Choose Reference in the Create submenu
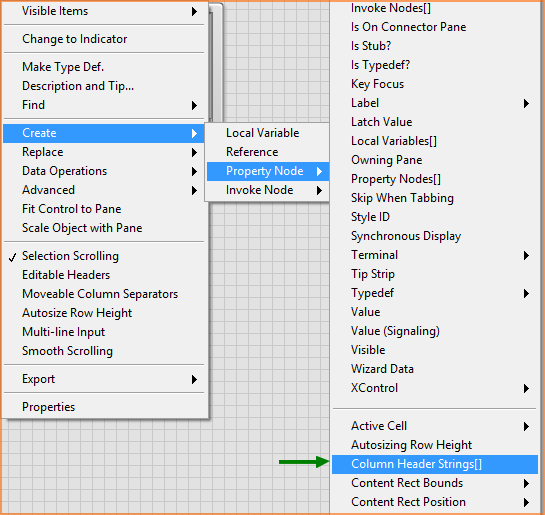 coord(268,152)
